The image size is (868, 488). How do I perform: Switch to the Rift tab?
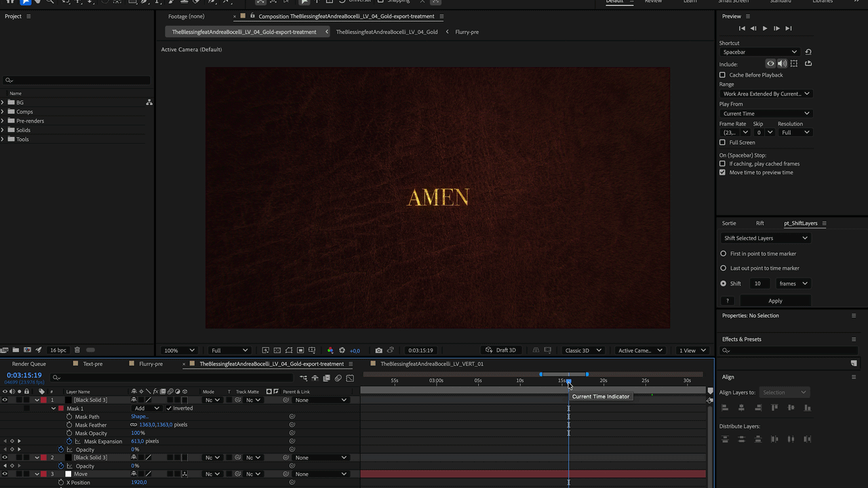[759, 223]
